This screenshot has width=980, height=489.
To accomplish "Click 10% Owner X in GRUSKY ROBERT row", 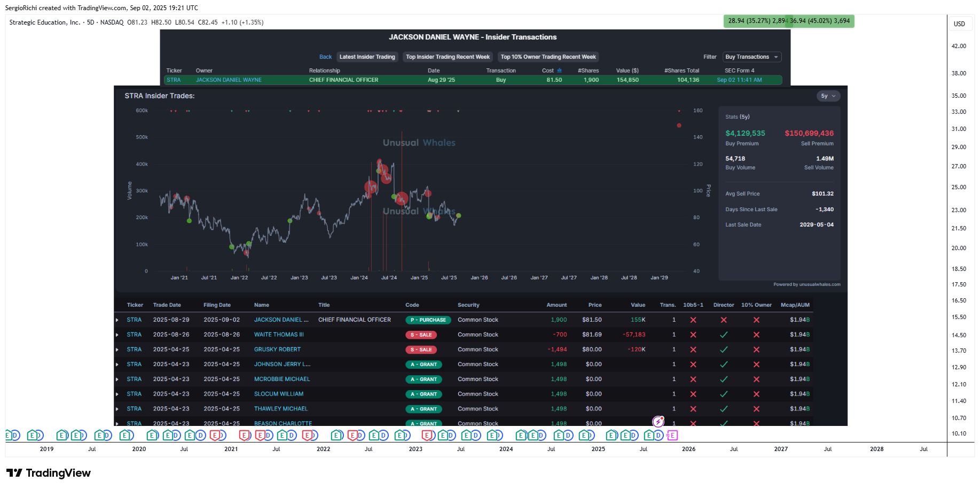I will click(756, 350).
